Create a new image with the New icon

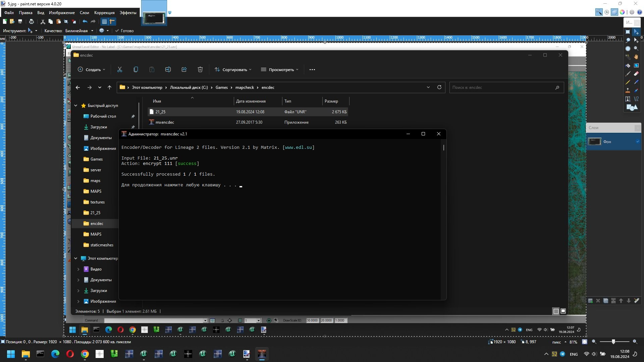point(5,21)
